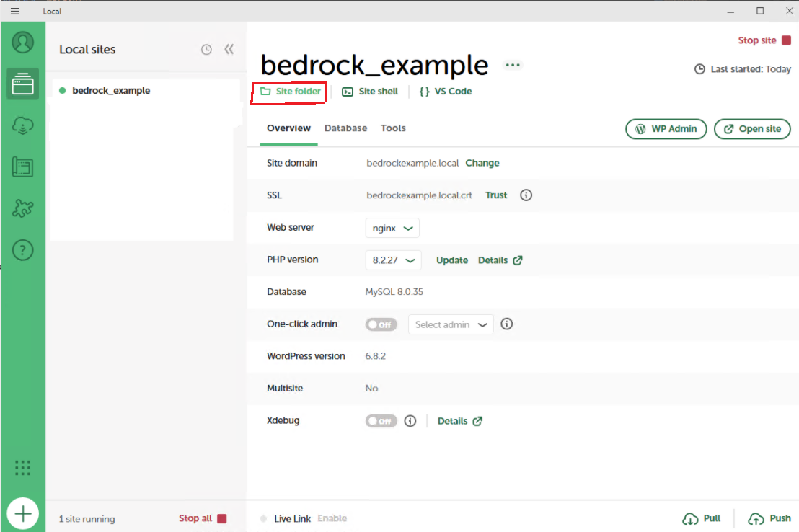Open the Help question mark icon
799x532 pixels.
(23, 249)
